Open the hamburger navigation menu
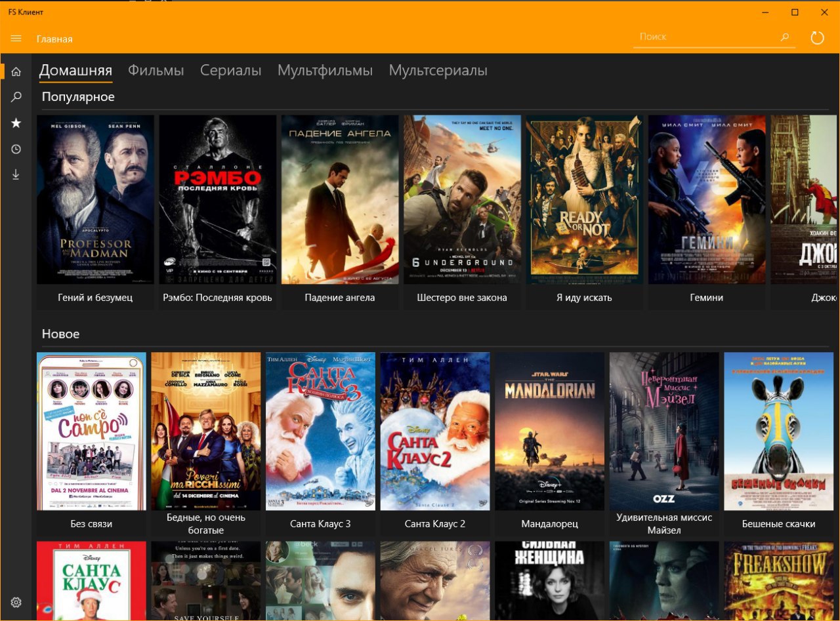The width and height of the screenshot is (840, 621). click(16, 39)
